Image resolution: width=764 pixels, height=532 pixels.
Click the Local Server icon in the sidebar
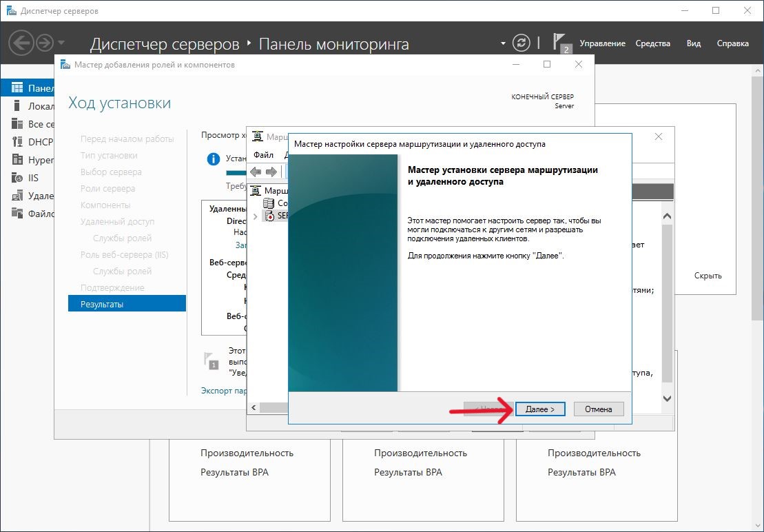tap(17, 106)
